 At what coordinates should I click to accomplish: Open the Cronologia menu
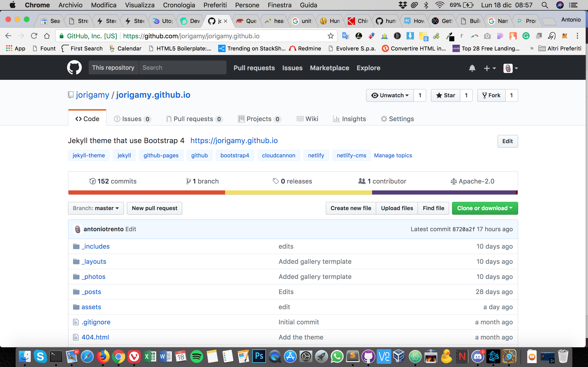coord(179,5)
